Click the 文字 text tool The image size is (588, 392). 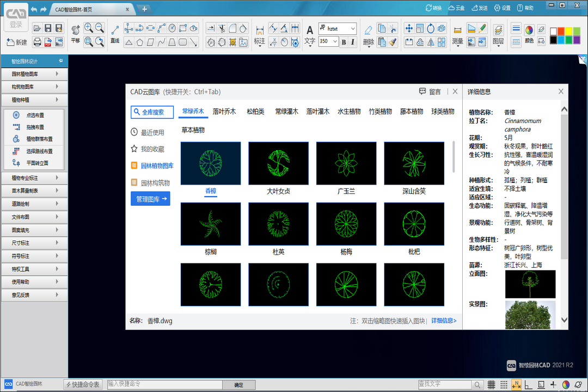pyautogui.click(x=309, y=34)
